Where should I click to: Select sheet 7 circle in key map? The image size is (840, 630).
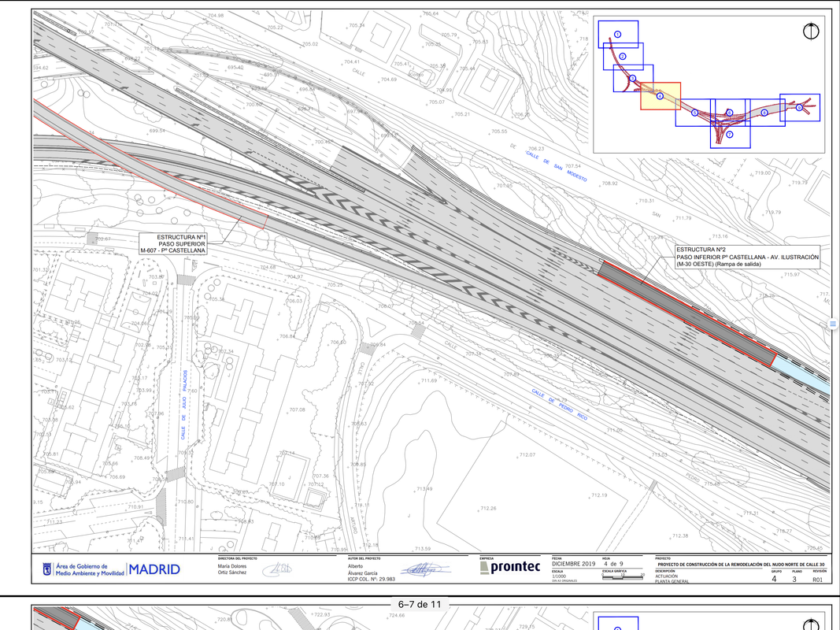coord(730,135)
